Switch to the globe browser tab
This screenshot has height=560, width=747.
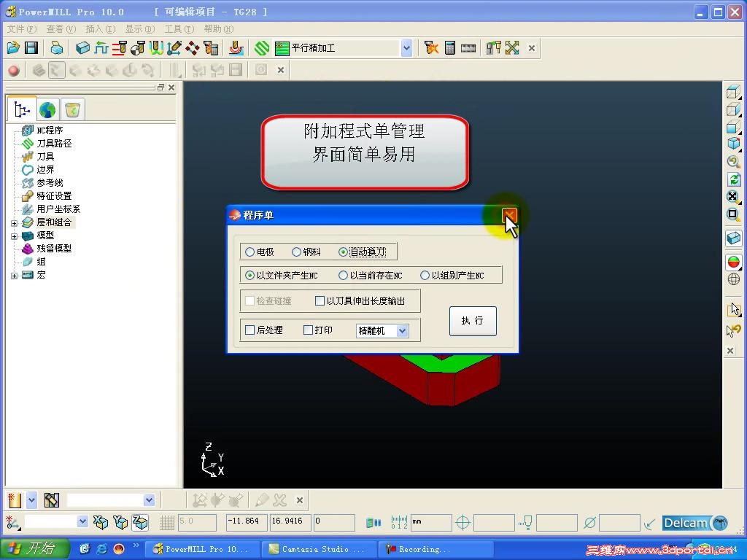(47, 110)
